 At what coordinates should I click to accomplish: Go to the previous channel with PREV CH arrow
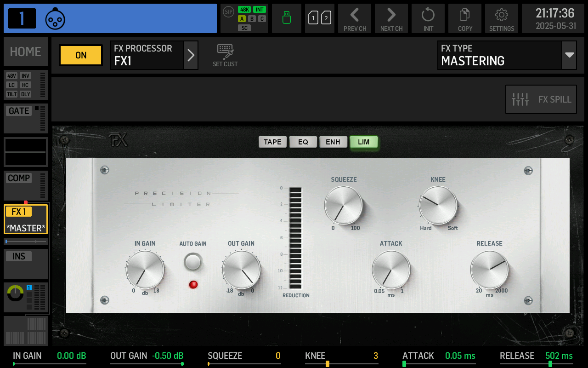354,18
